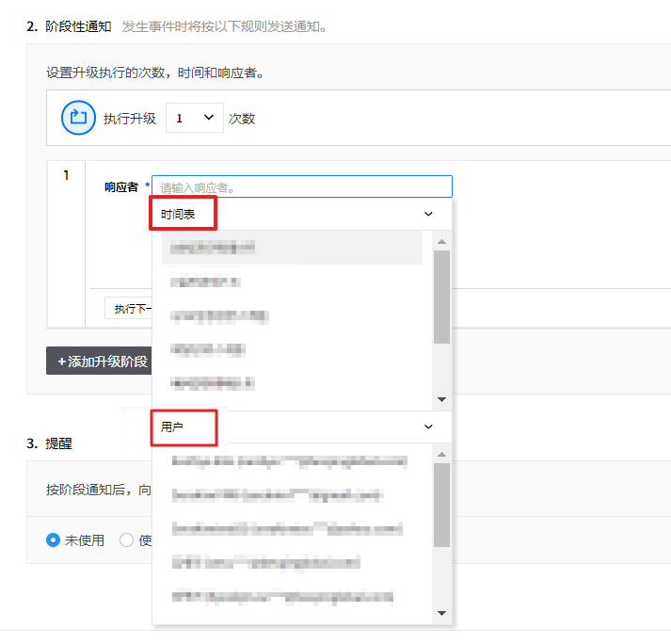
Task: Click the 用户 list scrollbar thumb
Action: coord(441,505)
